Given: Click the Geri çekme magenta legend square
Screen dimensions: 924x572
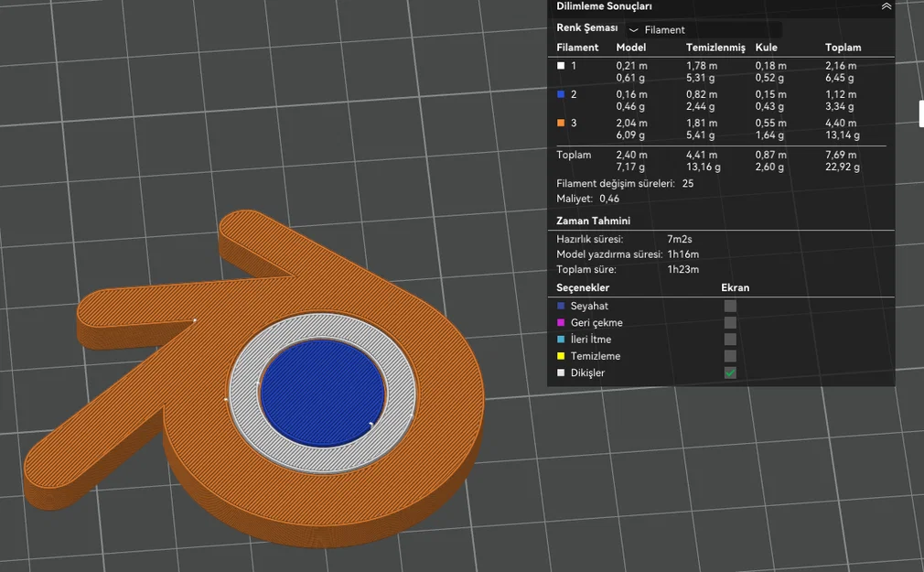Looking at the screenshot, I should 561,322.
